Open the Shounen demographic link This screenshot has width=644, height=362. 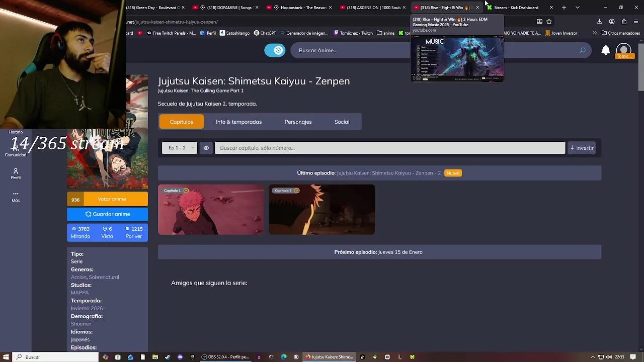click(x=81, y=324)
